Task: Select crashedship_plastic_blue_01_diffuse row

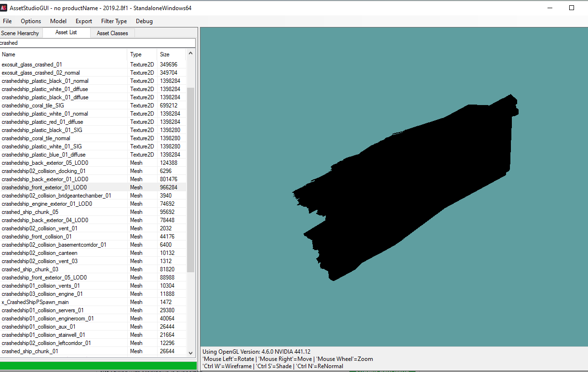Action: 93,155
